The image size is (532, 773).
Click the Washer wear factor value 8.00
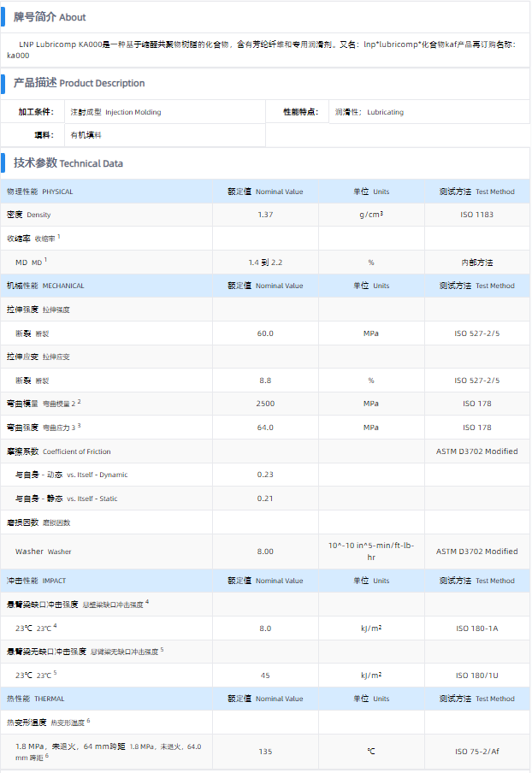[265, 552]
